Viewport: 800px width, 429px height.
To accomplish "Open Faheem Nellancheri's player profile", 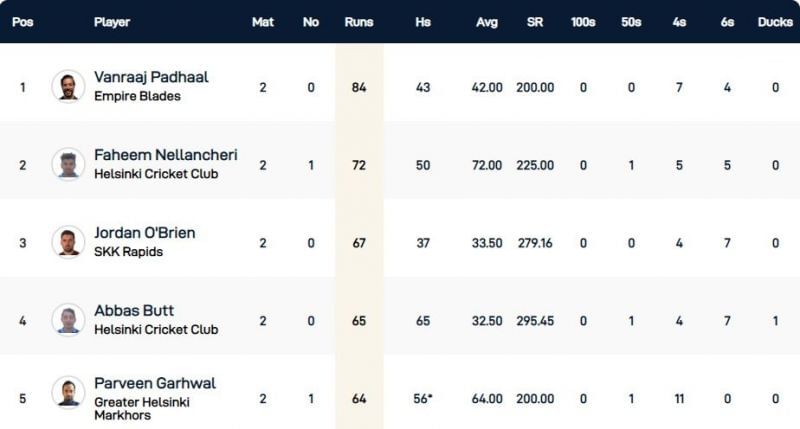I will [165, 155].
